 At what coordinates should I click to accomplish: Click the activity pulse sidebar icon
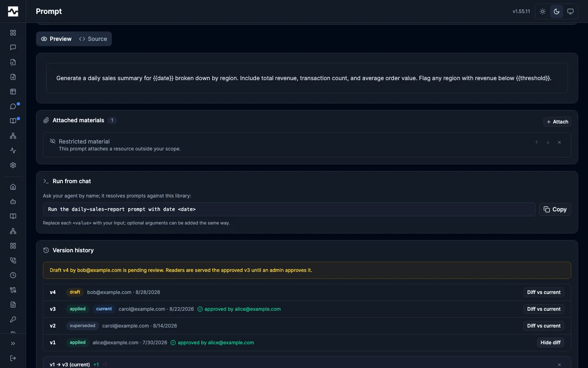click(13, 150)
